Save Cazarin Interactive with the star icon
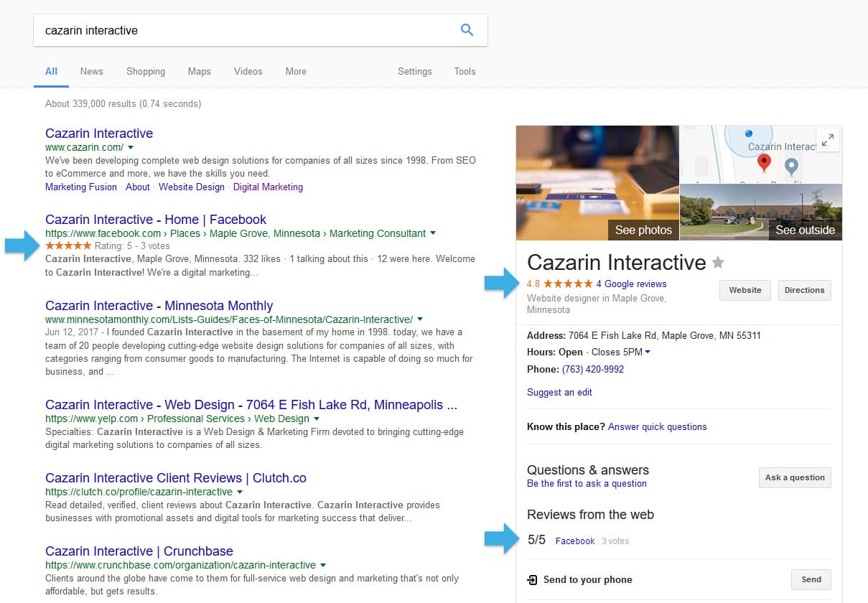The width and height of the screenshot is (868, 603). 718,263
